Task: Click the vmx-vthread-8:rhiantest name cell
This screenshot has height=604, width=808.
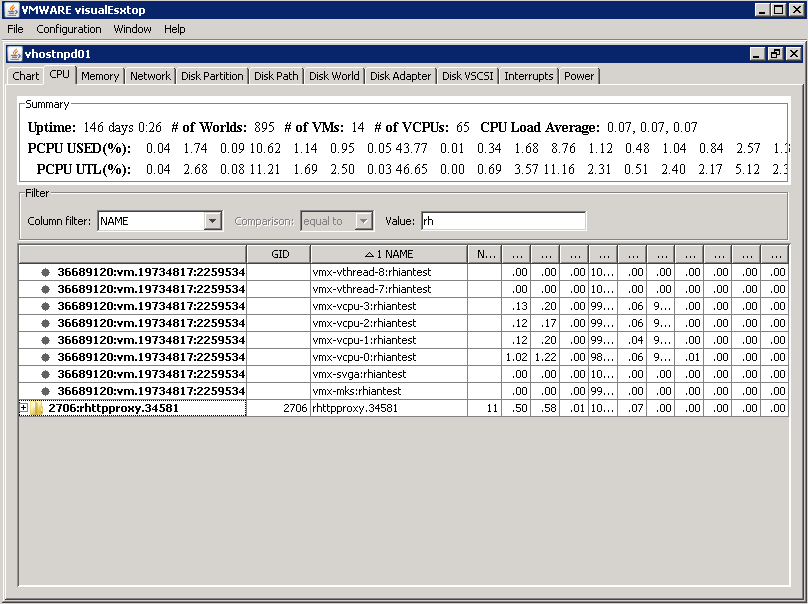Action: click(x=389, y=272)
